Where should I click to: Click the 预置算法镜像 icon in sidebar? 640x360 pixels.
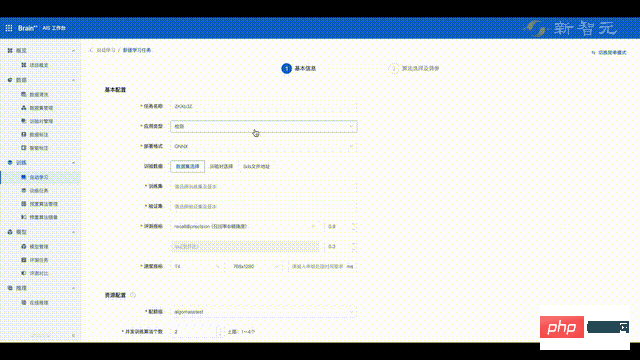point(24,217)
